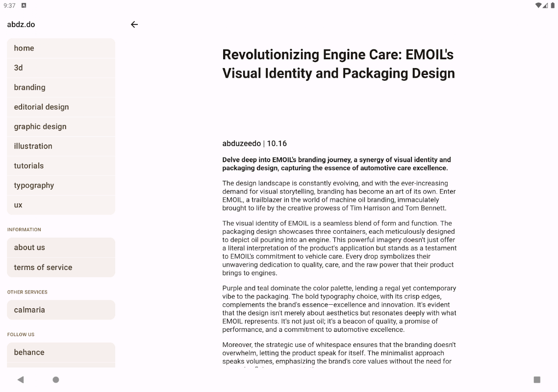Click the battery status icon

click(553, 5)
